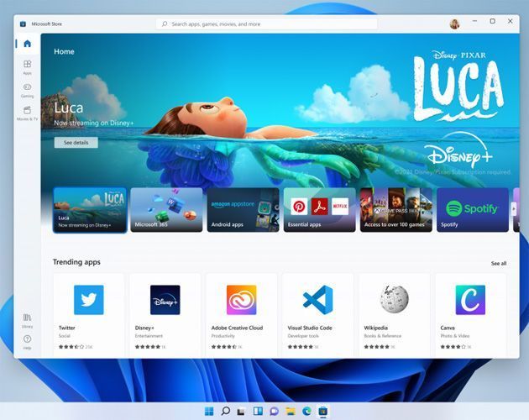Open Movies & TV in sidebar
This screenshot has height=420, width=529.
pyautogui.click(x=27, y=113)
